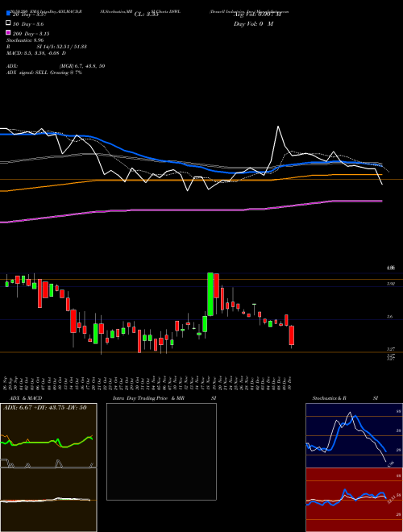This screenshot has height=532, width=403.
Task: Click the 'Stochastics & R' panel title
Action: pos(330,398)
